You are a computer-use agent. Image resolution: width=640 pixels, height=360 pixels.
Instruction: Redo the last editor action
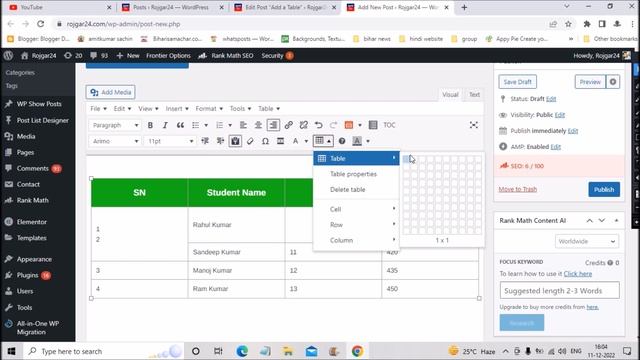(333, 125)
